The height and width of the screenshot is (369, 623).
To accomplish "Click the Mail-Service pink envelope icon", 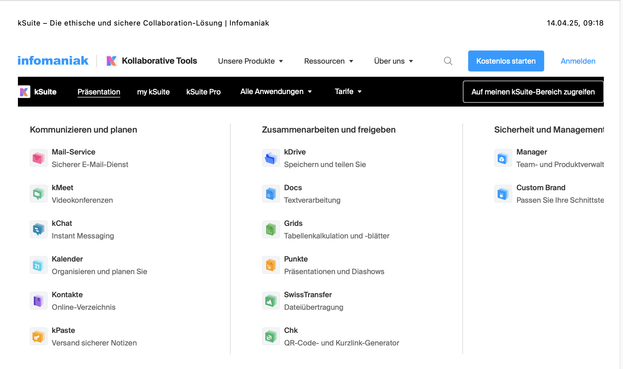I will (39, 158).
